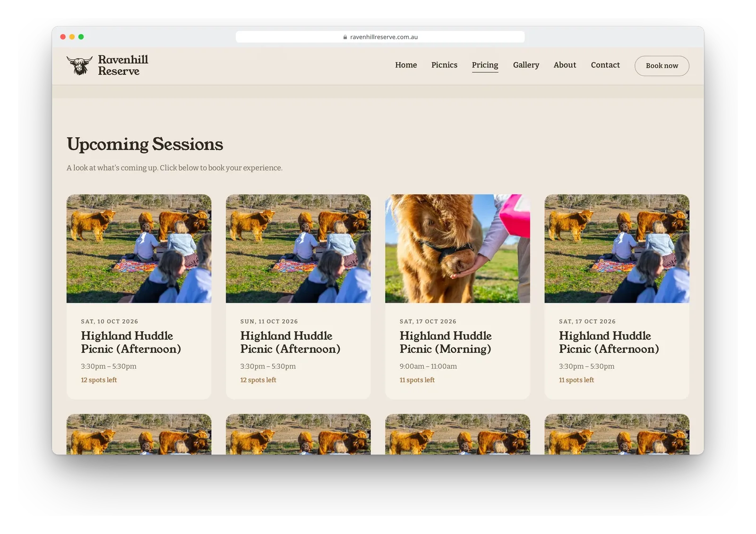Select the Sun 11 Oct Afternoon picnic title
This screenshot has height=534, width=756.
(290, 342)
